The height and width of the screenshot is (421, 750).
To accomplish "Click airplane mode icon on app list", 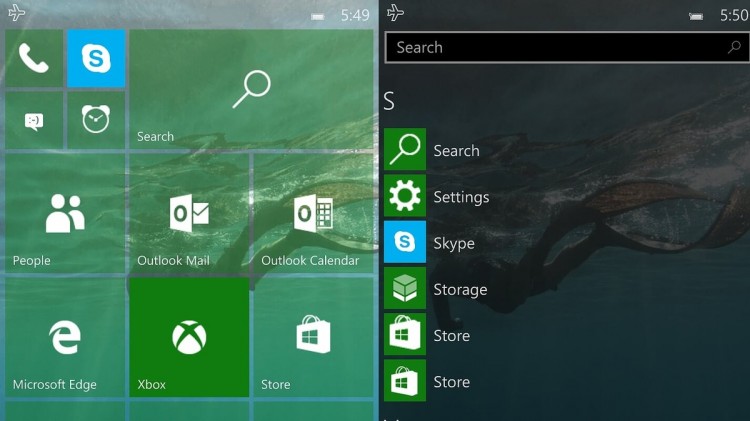I will pyautogui.click(x=396, y=13).
